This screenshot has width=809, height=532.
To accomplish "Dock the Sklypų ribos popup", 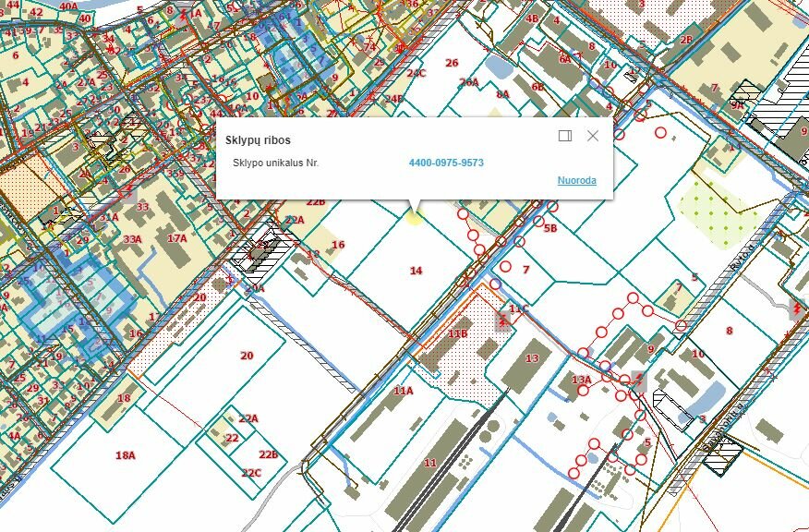I will pos(565,136).
